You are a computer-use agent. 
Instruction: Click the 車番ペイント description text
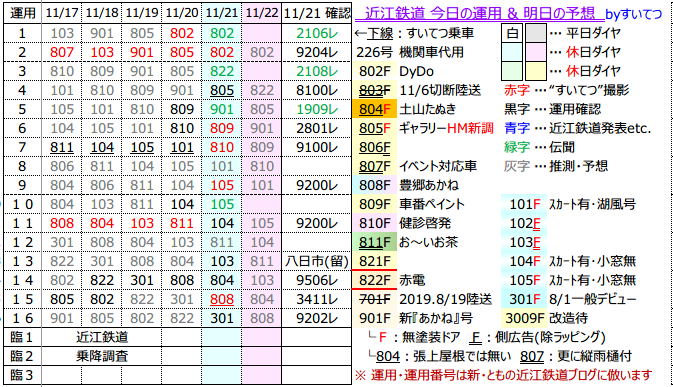[432, 204]
